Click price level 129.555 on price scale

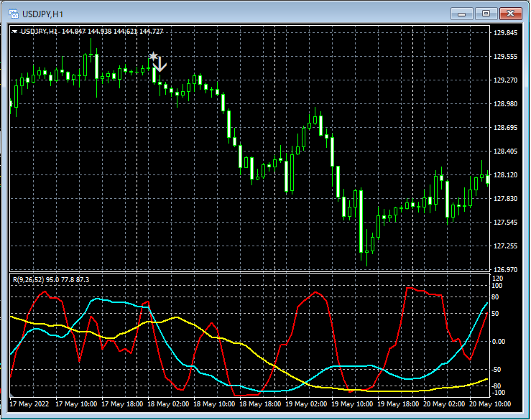505,57
